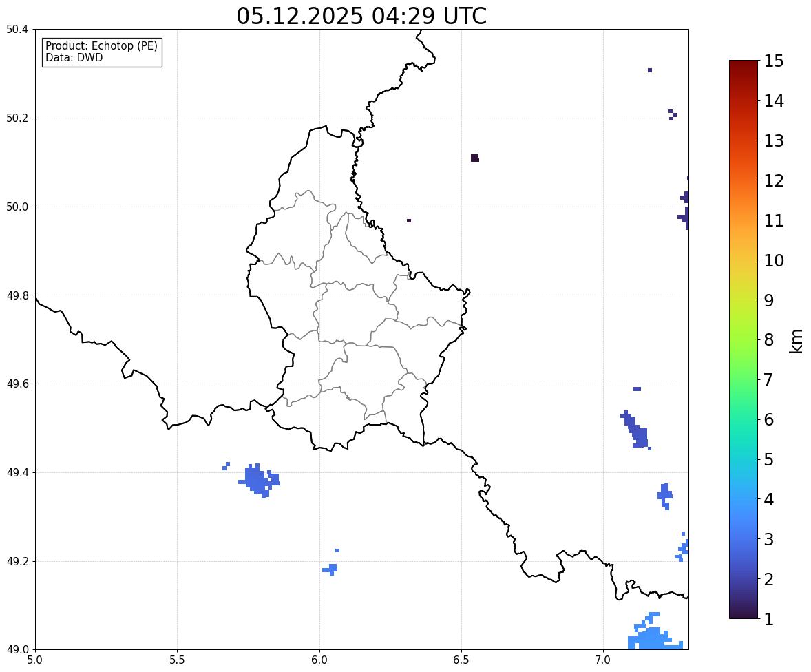Click colorbar tick label 15
The width and height of the screenshot is (811, 672).
coord(774,61)
